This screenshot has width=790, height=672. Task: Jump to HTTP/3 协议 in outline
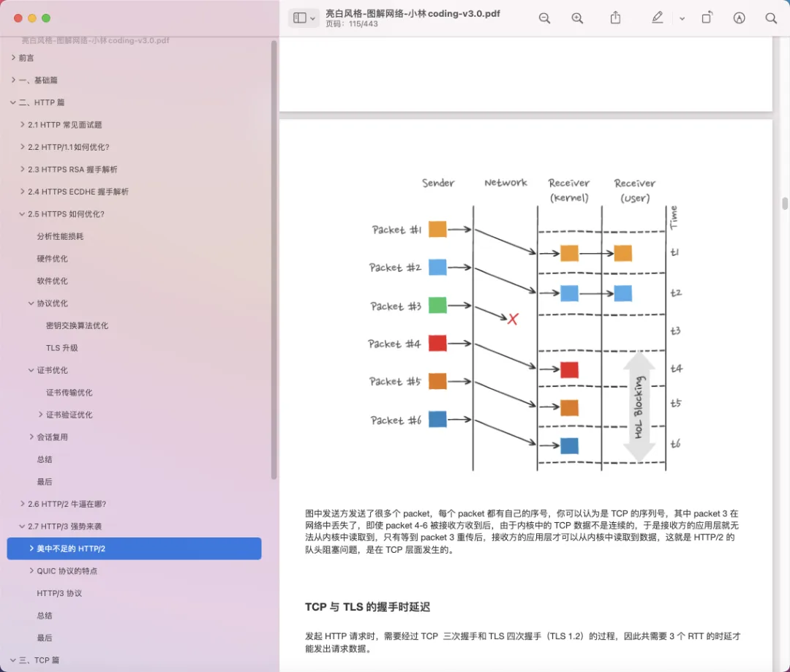pyautogui.click(x=60, y=593)
